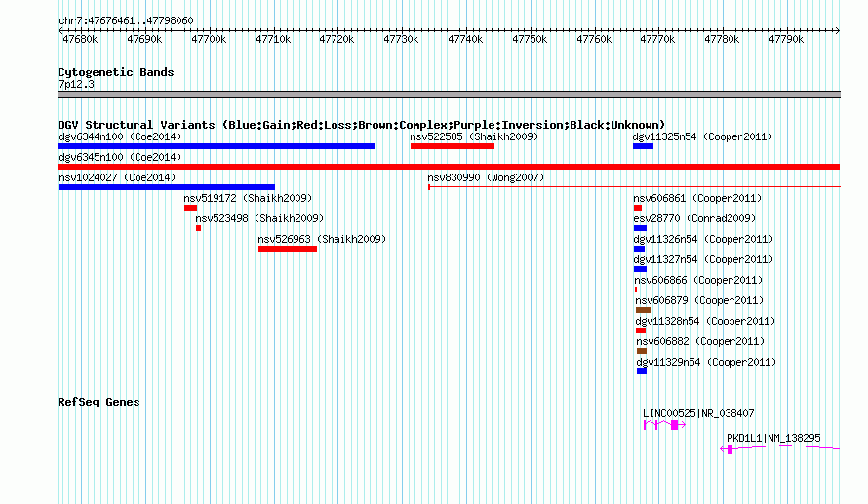This screenshot has height=504, width=868.
Task: Click the 47680k ruler tick label
Action: coord(80,39)
